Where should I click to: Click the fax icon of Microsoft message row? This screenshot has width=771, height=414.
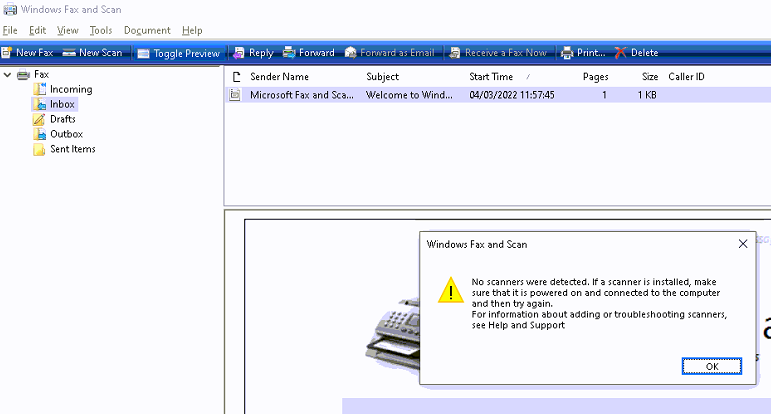[235, 95]
